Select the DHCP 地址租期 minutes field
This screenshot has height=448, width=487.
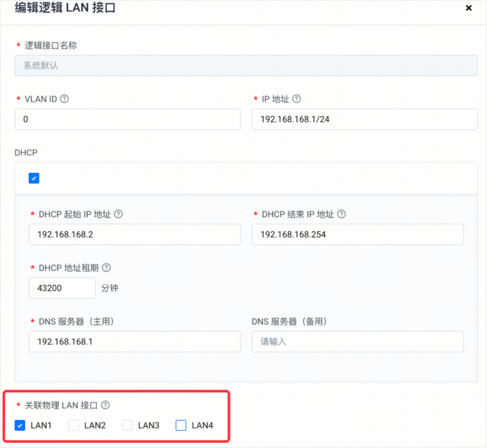coord(62,288)
